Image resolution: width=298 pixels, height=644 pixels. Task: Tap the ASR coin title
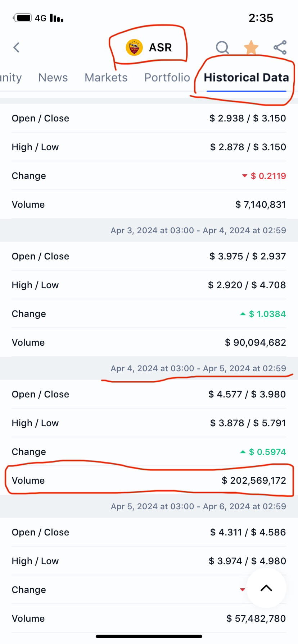coord(160,47)
